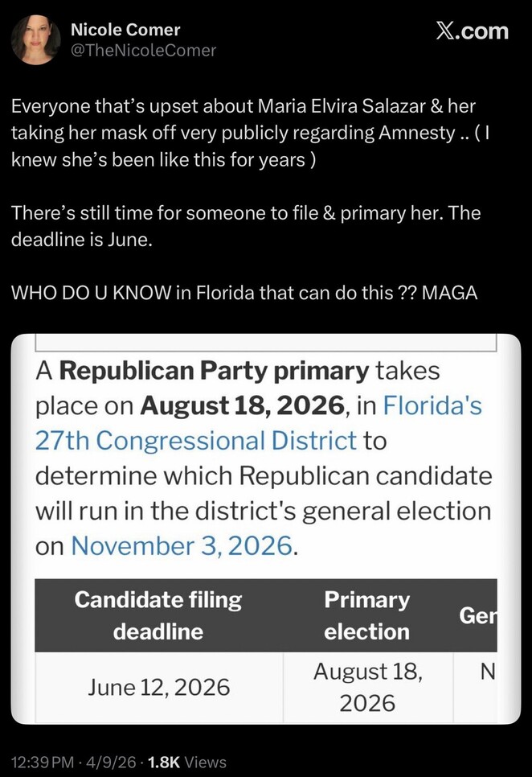
Task: Click the June 12, 2026 table cell
Action: click(x=158, y=687)
